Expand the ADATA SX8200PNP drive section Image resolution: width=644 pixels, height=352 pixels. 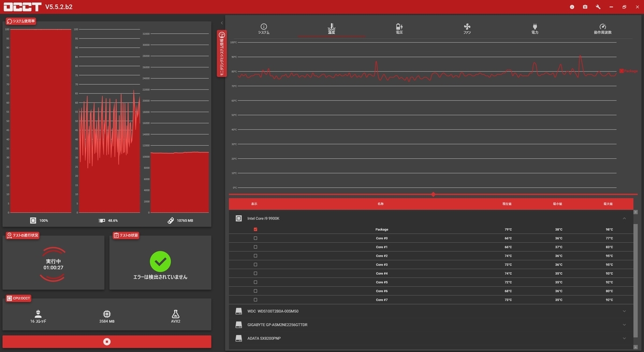(x=624, y=338)
